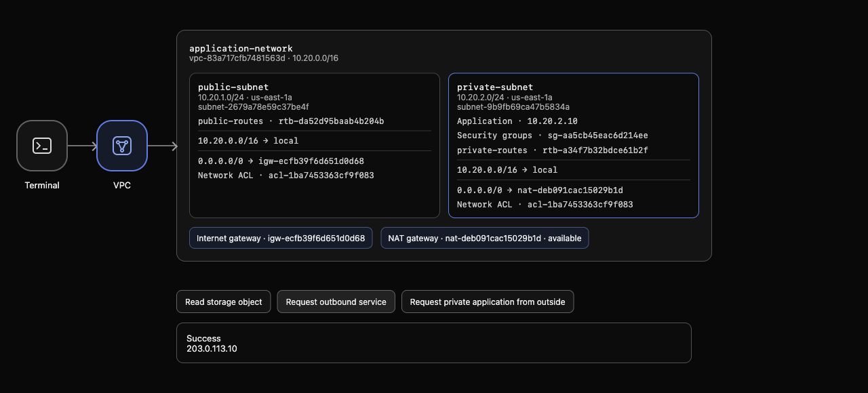868x393 pixels.
Task: Click the Security groups sg-aa5cb45eac6d214ee line
Action: 553,136
